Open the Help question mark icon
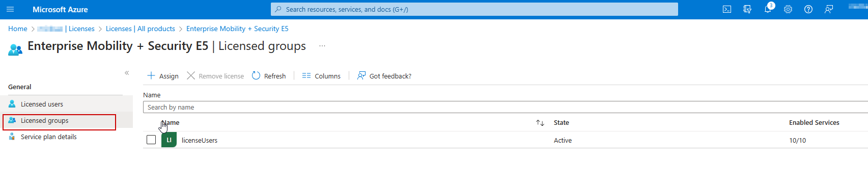868x186 pixels. tap(808, 9)
